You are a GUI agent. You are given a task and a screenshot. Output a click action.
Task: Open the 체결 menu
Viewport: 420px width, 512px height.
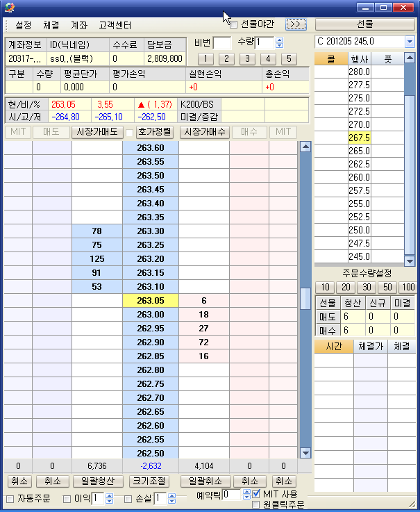(x=51, y=26)
